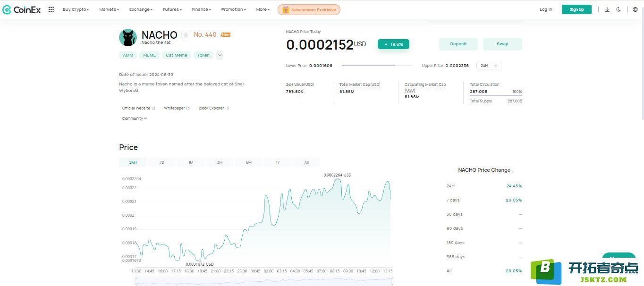Click the No. 440 rank label
Screen dimensions: 644x286
pyautogui.click(x=205, y=34)
